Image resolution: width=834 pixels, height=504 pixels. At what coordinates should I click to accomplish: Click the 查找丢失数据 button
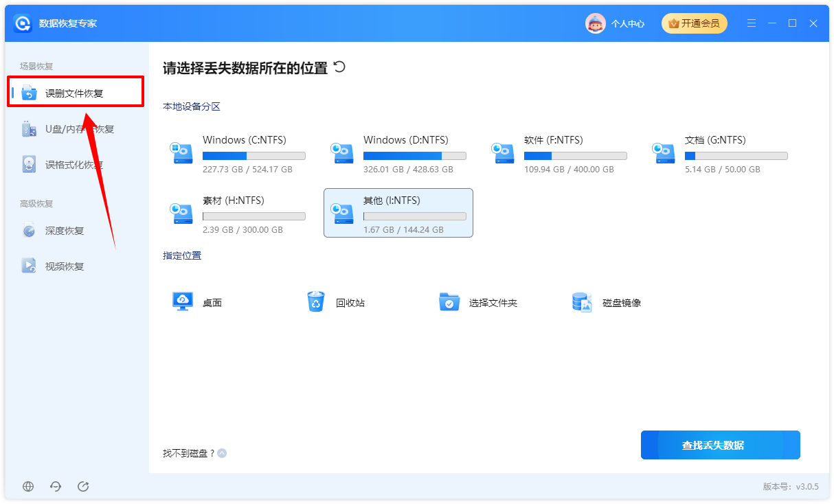pos(721,445)
